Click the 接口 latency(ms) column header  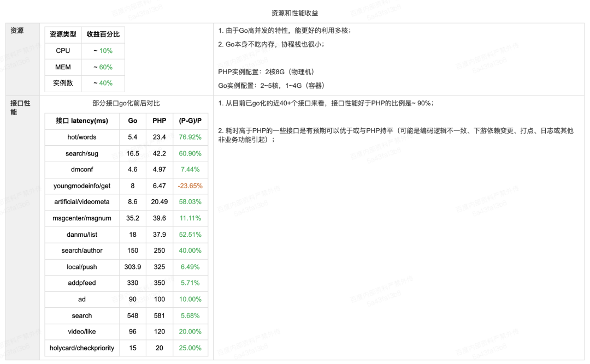coord(81,121)
